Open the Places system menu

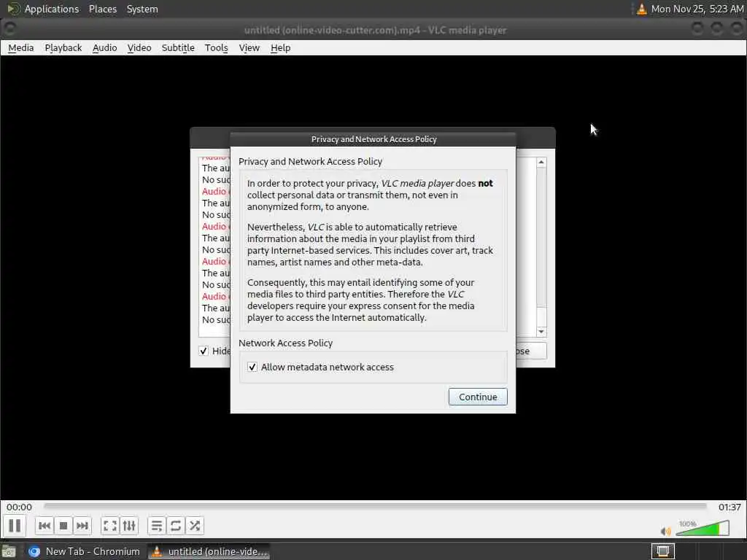pyautogui.click(x=103, y=9)
